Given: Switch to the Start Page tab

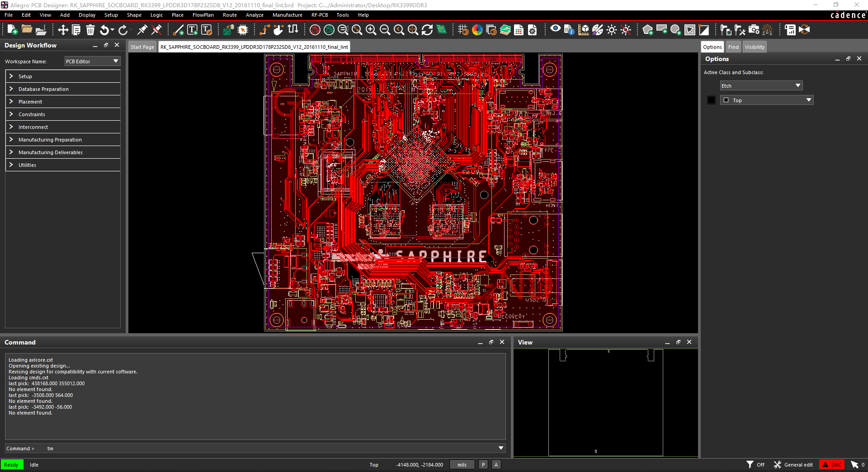Looking at the screenshot, I should tap(142, 47).
